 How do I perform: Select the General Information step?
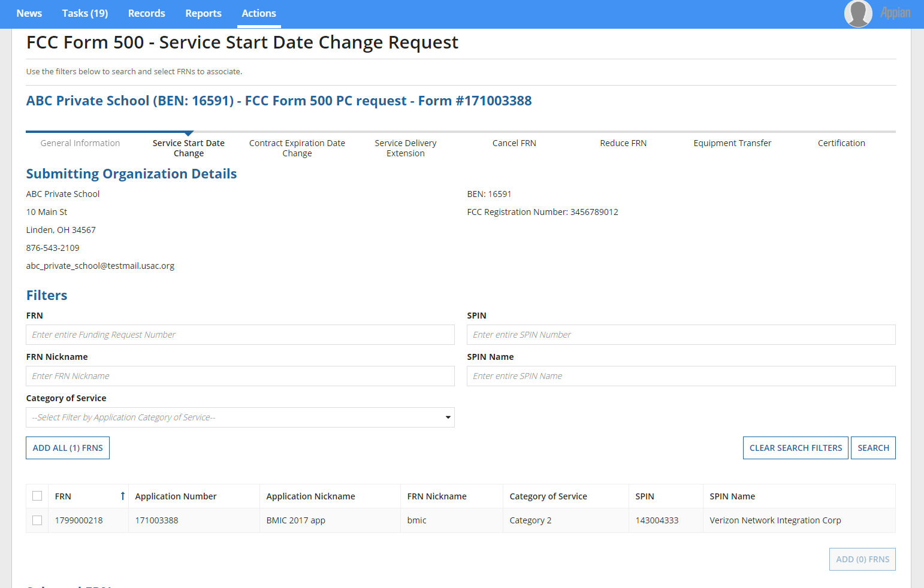coord(80,143)
